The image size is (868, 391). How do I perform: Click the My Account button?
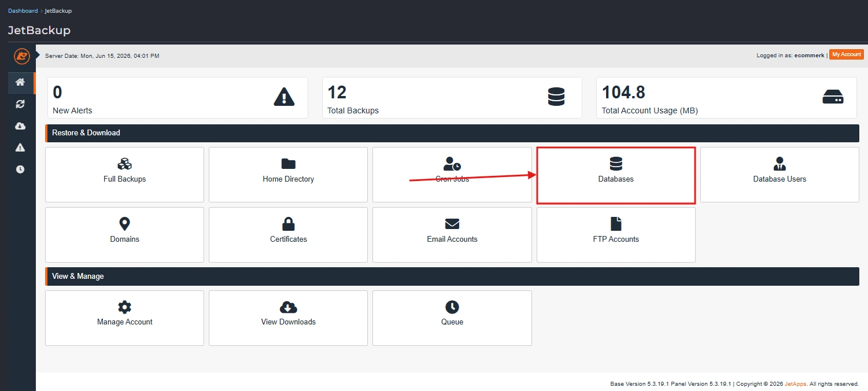pyautogui.click(x=847, y=54)
